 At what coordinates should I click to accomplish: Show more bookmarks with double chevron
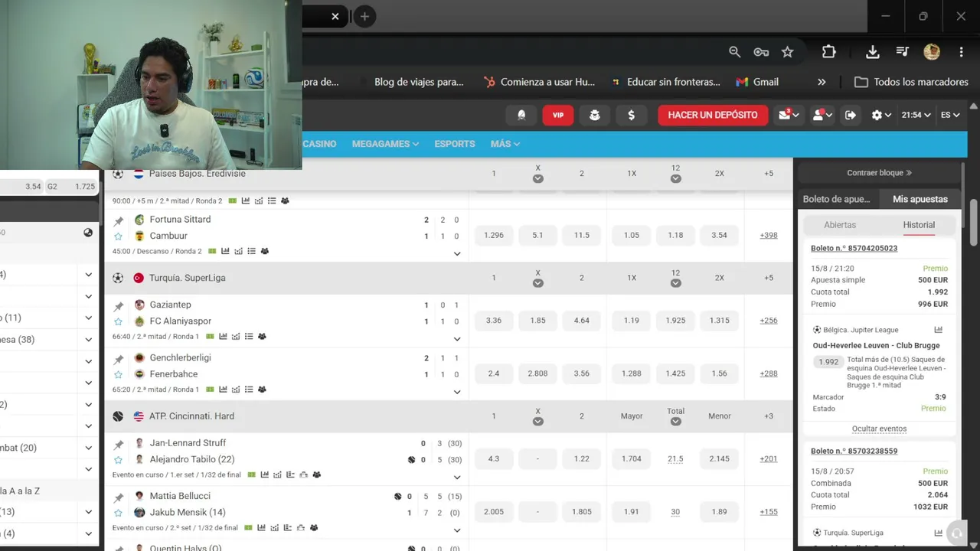822,82
